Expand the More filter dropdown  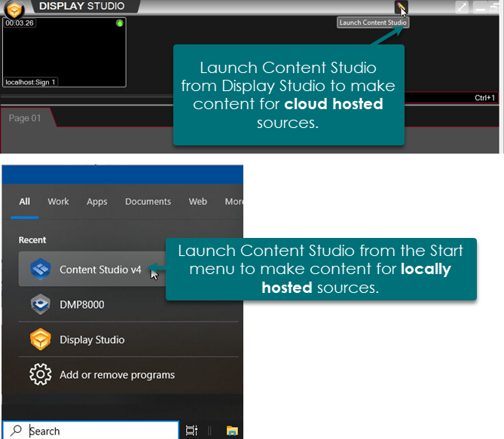coord(234,202)
